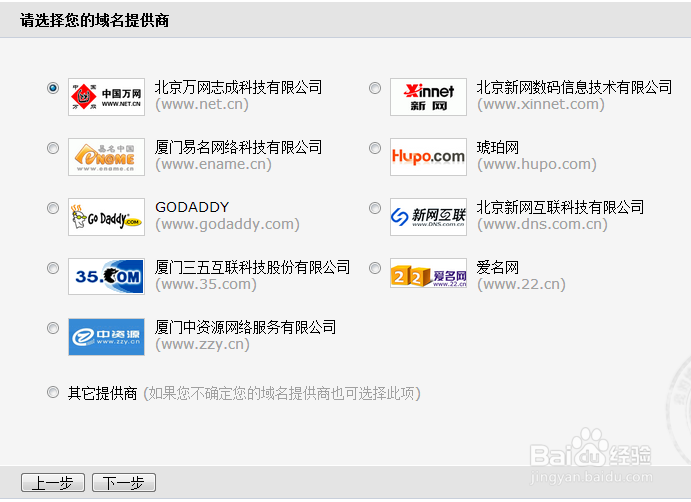Click the text (www.zzy.cn)

(x=202, y=344)
